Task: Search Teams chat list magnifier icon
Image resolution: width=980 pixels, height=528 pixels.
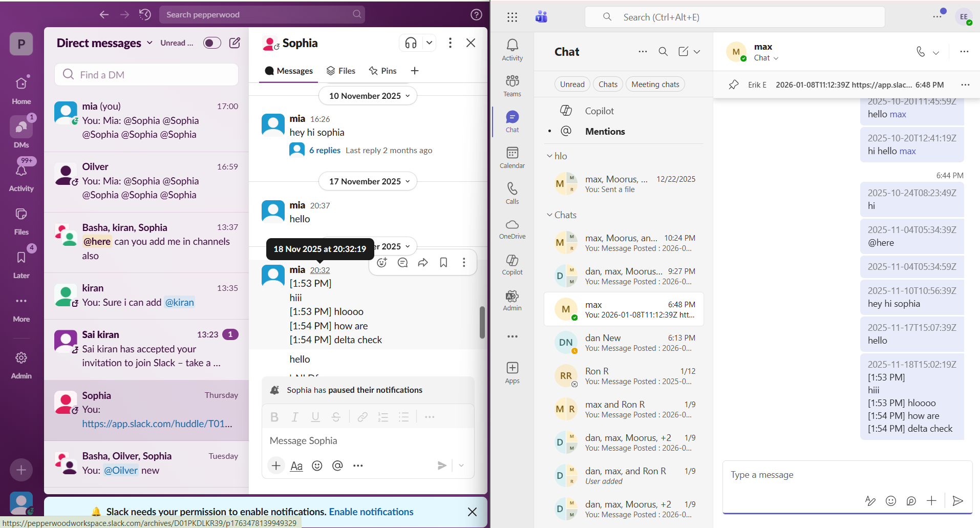Action: pyautogui.click(x=663, y=52)
